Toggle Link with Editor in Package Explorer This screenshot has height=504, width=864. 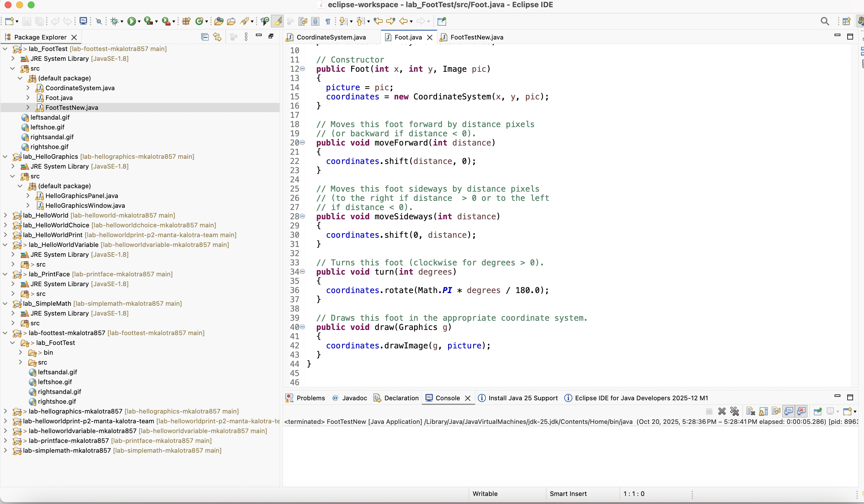217,37
